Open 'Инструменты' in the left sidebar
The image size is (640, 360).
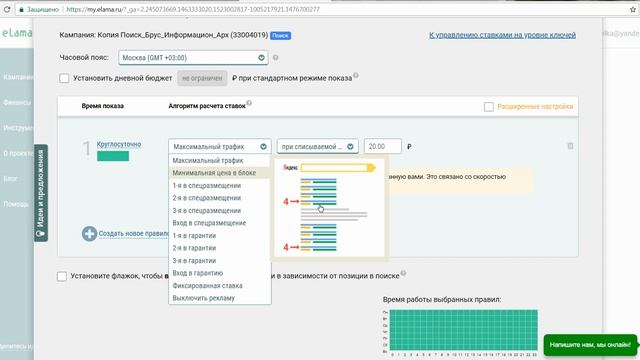(x=18, y=128)
